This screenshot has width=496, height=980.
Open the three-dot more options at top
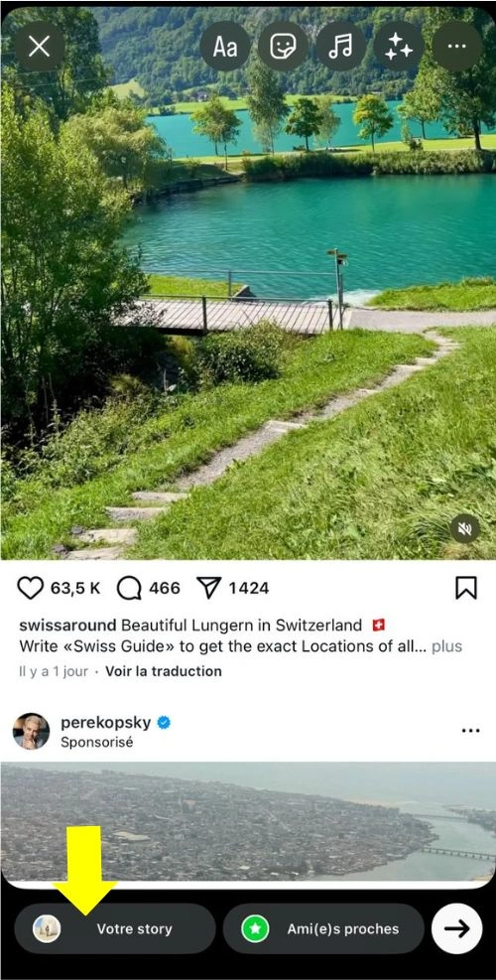point(456,47)
